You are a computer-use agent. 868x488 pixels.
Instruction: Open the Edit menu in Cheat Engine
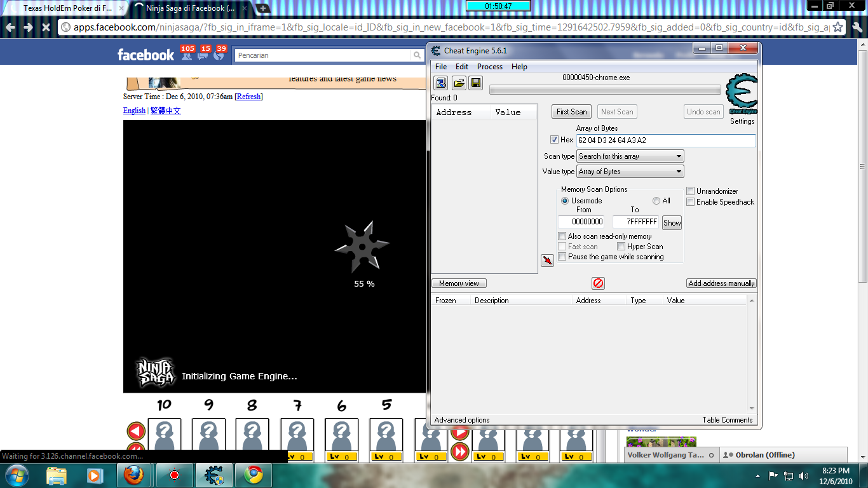[462, 67]
